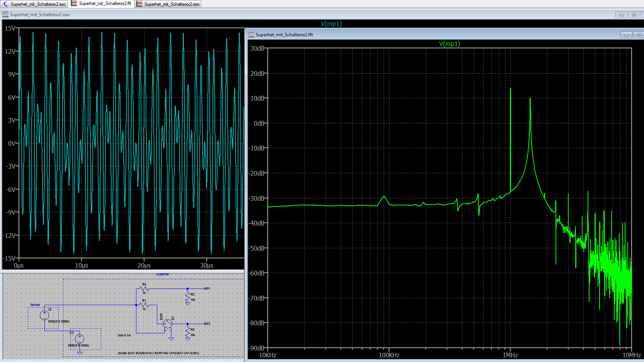Click the 1k value of R4
The height and width of the screenshot is (362, 644).
pyautogui.click(x=144, y=293)
